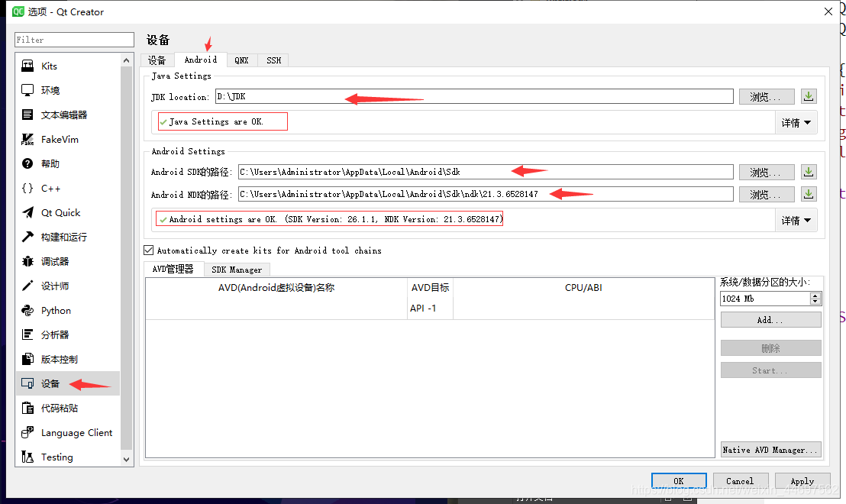Click the Android NDK download icon button
Screen dimensions: 846x504
[809, 194]
